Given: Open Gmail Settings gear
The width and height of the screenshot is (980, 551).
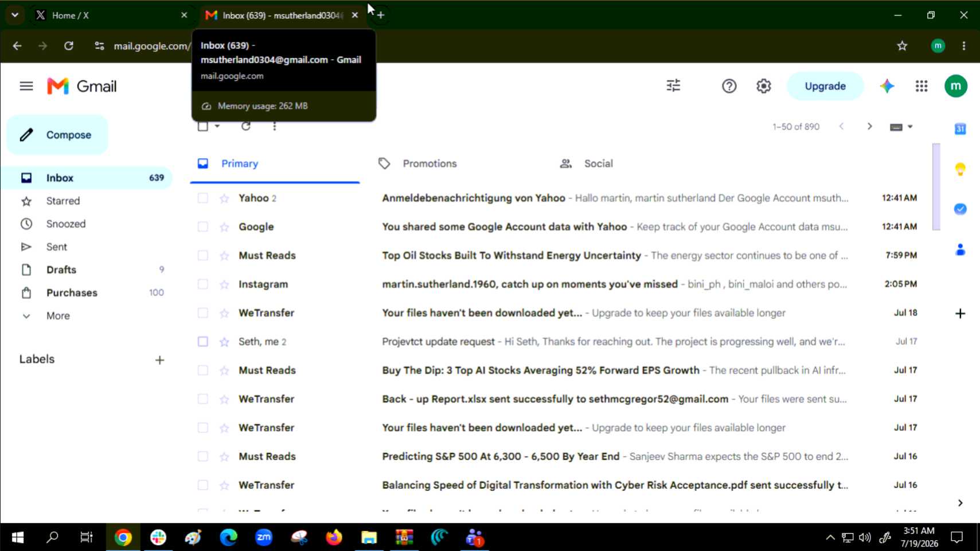Looking at the screenshot, I should [763, 86].
